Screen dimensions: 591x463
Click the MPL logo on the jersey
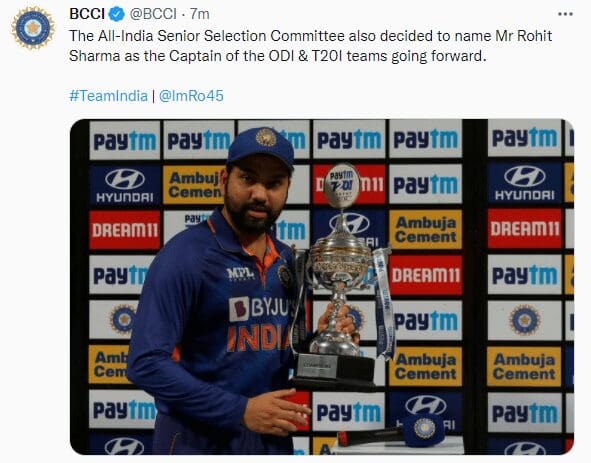(240, 274)
